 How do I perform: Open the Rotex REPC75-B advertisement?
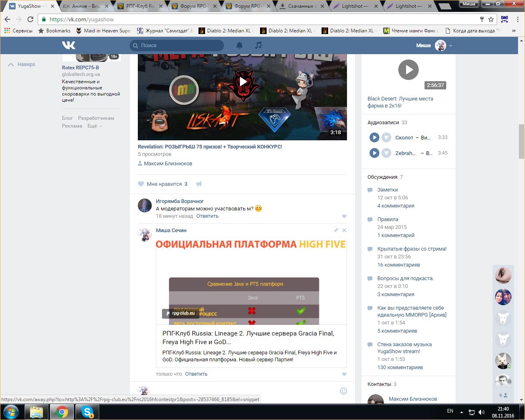point(80,68)
